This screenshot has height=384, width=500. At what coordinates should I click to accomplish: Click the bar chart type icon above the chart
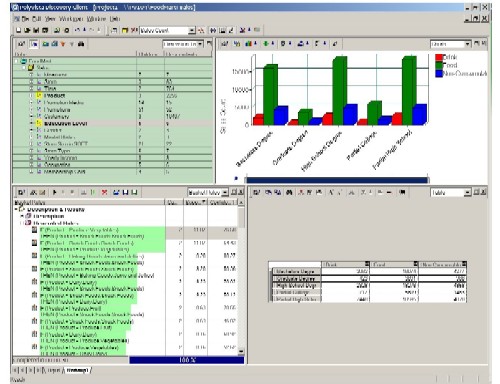point(248,44)
